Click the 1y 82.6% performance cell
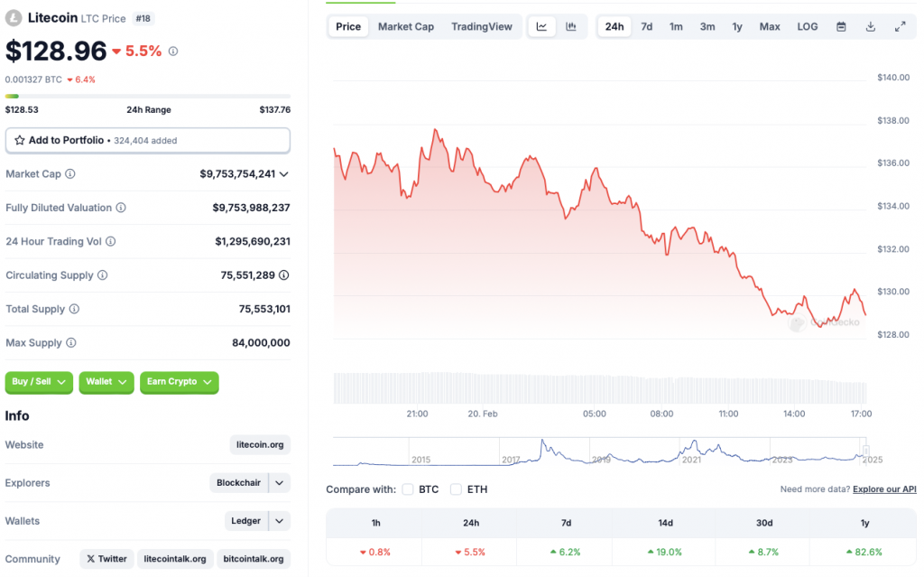This screenshot has width=924, height=577. click(x=864, y=553)
